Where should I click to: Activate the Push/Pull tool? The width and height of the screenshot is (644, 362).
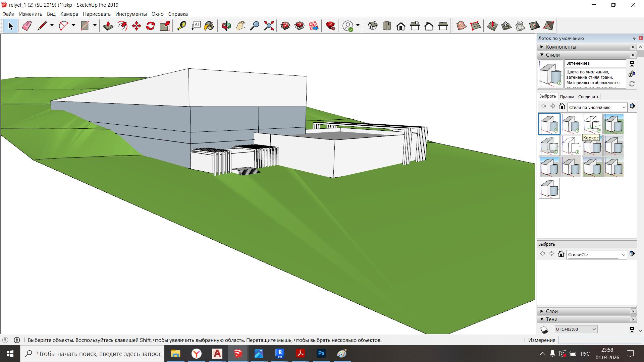pos(108,26)
